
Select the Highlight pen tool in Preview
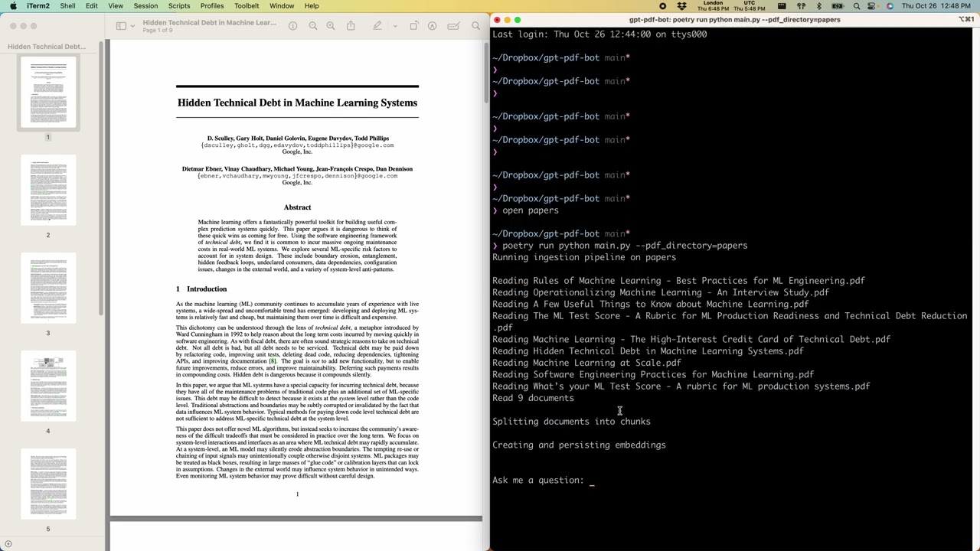(377, 26)
